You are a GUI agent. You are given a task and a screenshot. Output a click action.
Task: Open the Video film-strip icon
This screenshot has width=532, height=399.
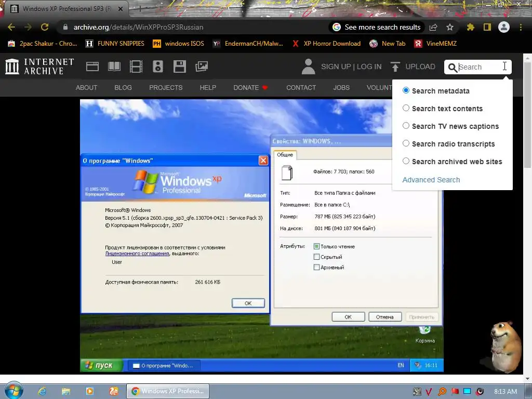[x=136, y=66]
